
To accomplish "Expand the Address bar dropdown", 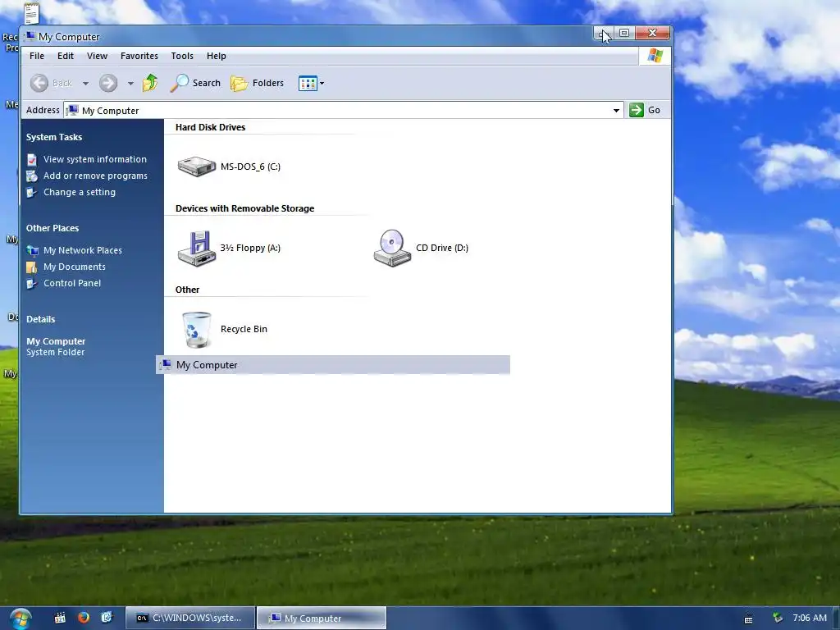I will coord(616,111).
